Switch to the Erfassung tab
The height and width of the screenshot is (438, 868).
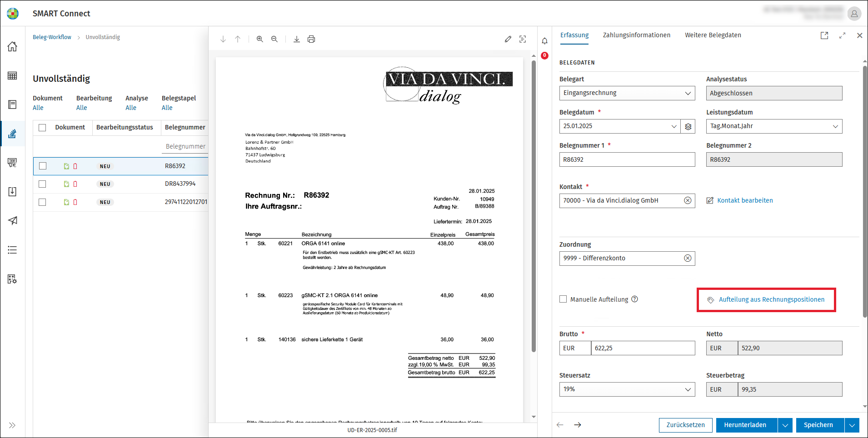coord(574,35)
